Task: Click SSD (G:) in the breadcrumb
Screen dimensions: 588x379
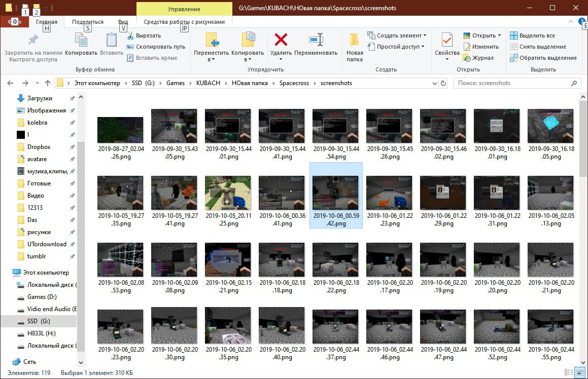Action: click(143, 83)
